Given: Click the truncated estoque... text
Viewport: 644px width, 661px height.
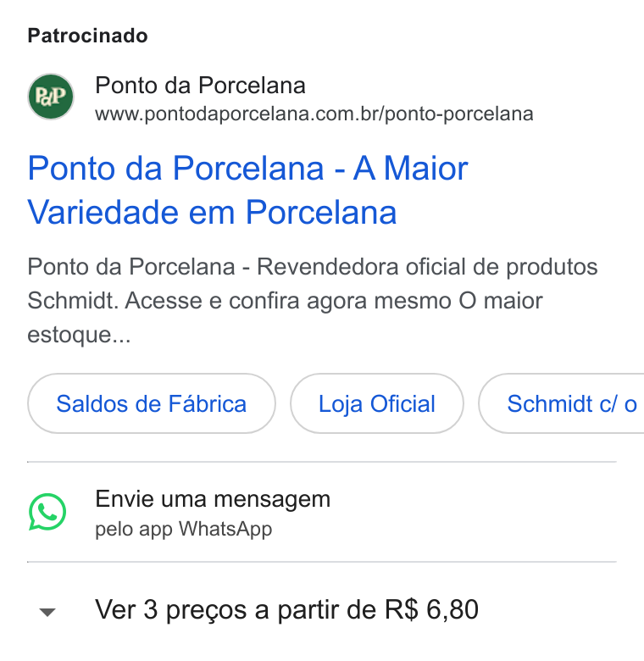Looking at the screenshot, I should [79, 335].
